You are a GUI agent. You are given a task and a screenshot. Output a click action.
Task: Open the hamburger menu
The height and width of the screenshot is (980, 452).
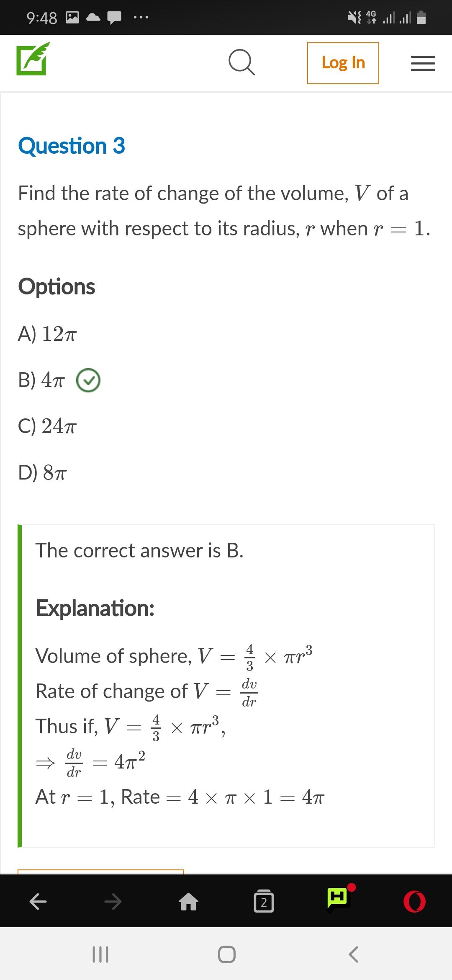pyautogui.click(x=423, y=63)
